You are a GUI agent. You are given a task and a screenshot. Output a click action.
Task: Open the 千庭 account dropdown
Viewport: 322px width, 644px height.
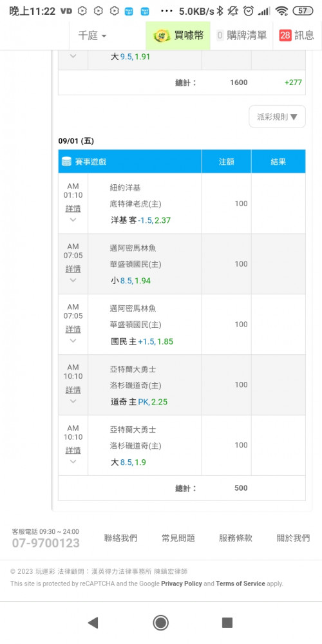(92, 35)
